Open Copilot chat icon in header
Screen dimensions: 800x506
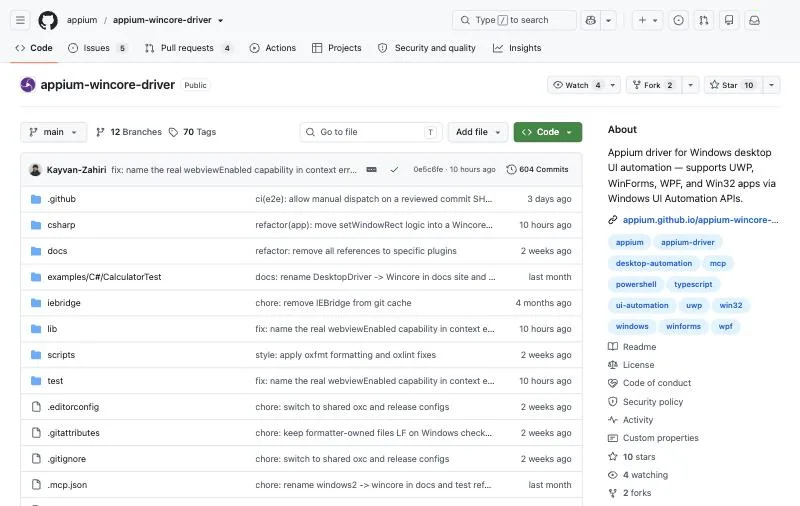591,20
